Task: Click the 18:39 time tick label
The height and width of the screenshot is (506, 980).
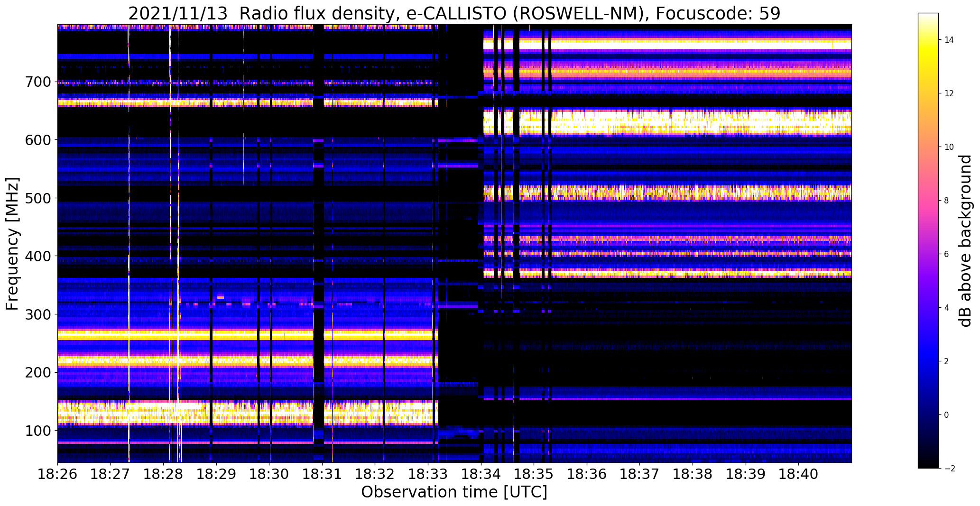Action: coord(746,475)
